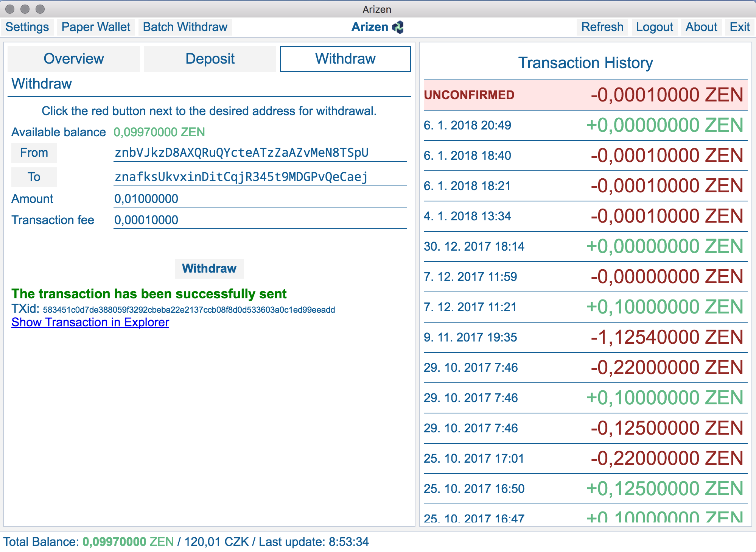The width and height of the screenshot is (756, 552).
Task: Focus the From address field
Action: click(x=260, y=153)
